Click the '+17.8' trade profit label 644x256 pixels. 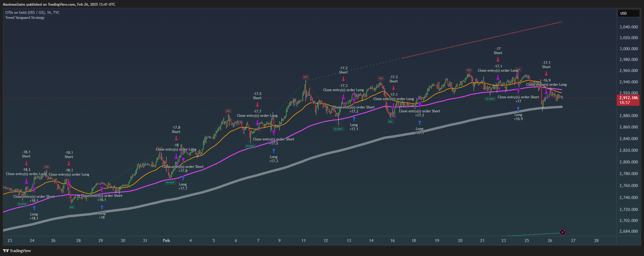(183, 171)
